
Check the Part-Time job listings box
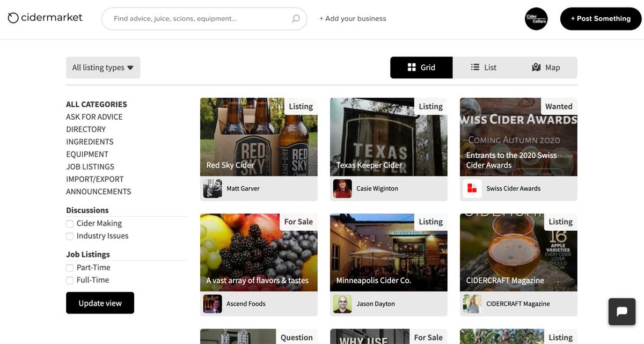click(x=70, y=267)
